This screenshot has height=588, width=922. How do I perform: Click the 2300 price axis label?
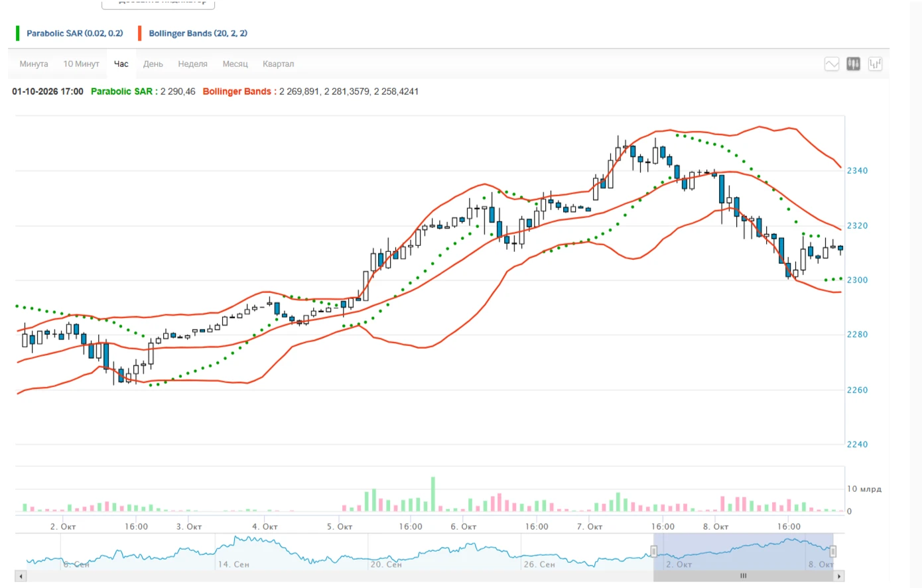coord(857,280)
